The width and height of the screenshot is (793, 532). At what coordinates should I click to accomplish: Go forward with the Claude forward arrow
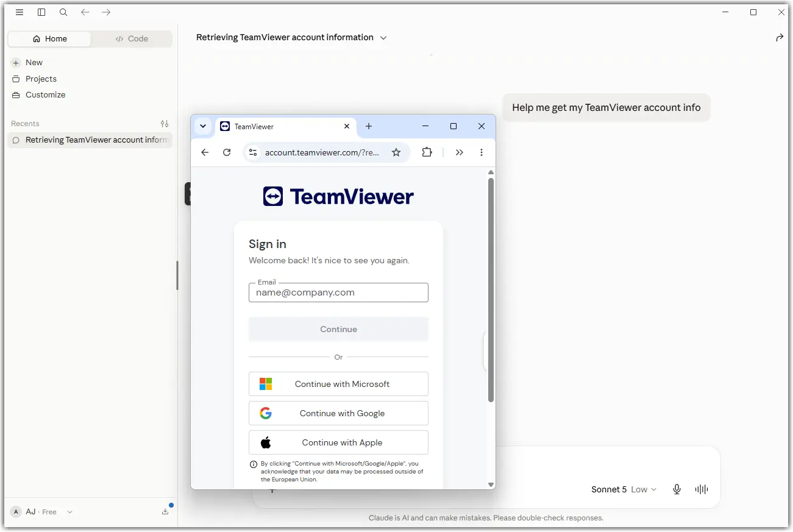pyautogui.click(x=106, y=12)
